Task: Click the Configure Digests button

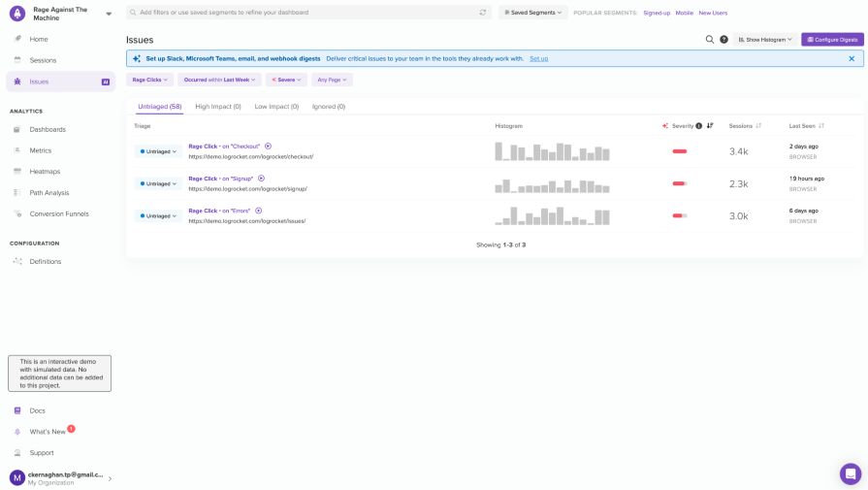Action: 832,40
